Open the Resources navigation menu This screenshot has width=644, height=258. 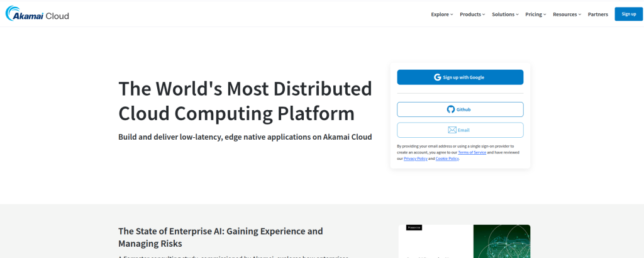pos(567,14)
